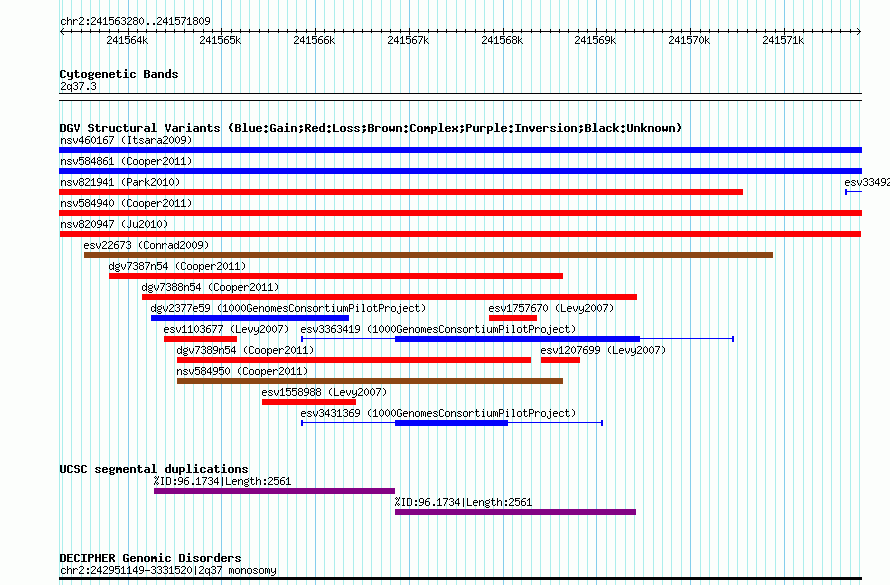The height and width of the screenshot is (585, 890).
Task: Click the esv1757670 (Levy2007) label
Action: (x=551, y=308)
